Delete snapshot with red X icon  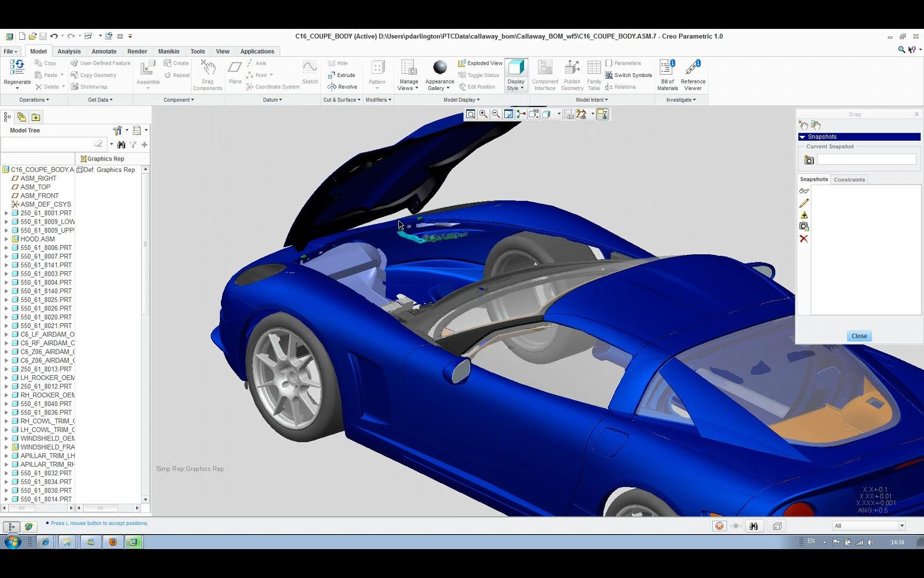[x=804, y=239]
